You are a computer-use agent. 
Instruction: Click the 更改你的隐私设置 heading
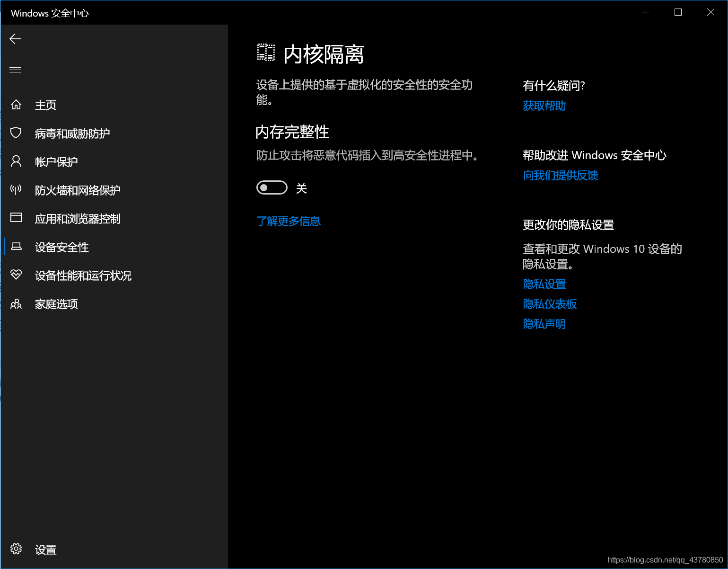click(x=568, y=225)
